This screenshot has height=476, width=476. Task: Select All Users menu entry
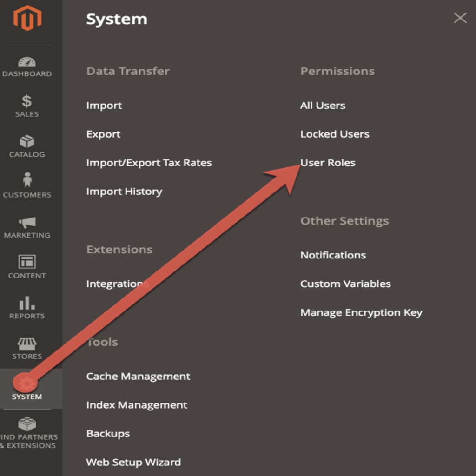pyautogui.click(x=323, y=106)
